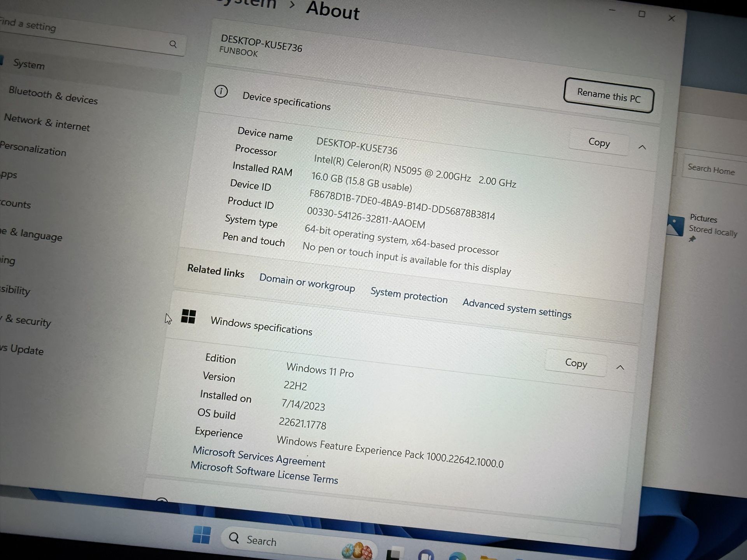The height and width of the screenshot is (560, 747).
Task: Click the Easter eggs search highlight icon
Action: [357, 550]
